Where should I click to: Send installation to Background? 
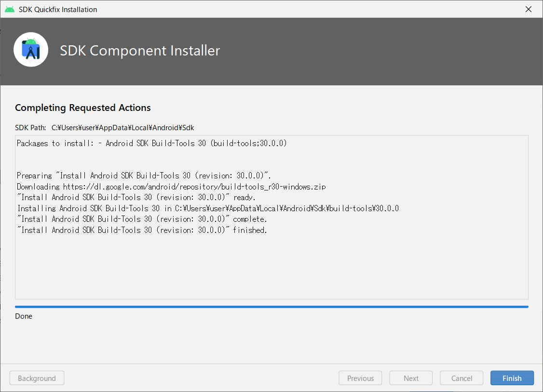37,378
